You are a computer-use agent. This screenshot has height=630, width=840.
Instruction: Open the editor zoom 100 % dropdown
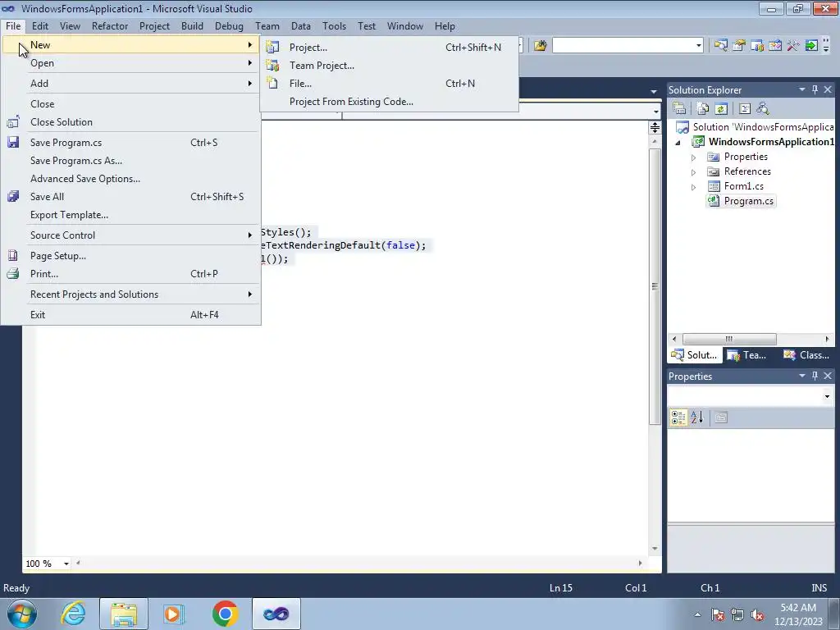pos(66,564)
